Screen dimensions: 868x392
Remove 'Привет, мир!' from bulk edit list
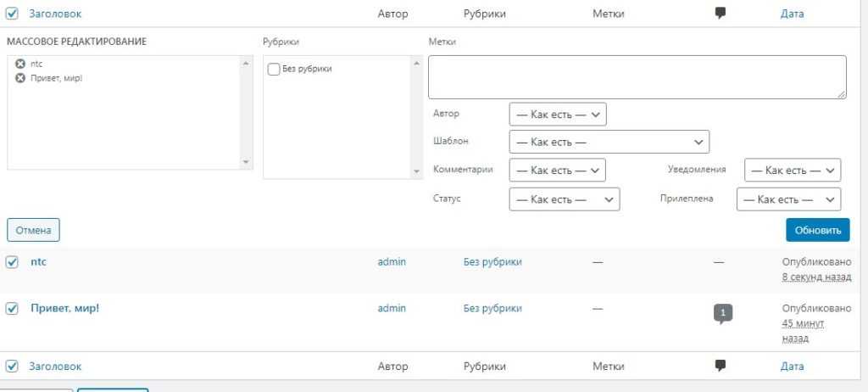(x=20, y=78)
